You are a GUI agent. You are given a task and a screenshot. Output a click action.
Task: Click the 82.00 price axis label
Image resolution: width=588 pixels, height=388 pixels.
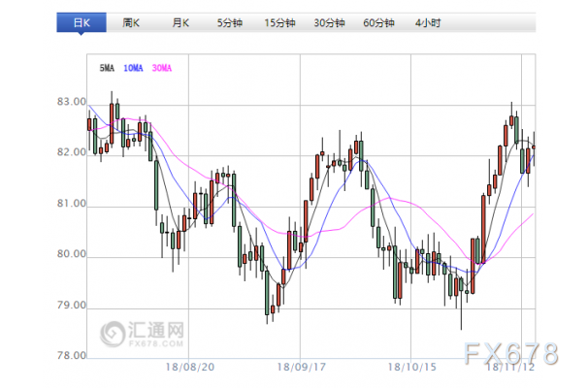coord(71,152)
